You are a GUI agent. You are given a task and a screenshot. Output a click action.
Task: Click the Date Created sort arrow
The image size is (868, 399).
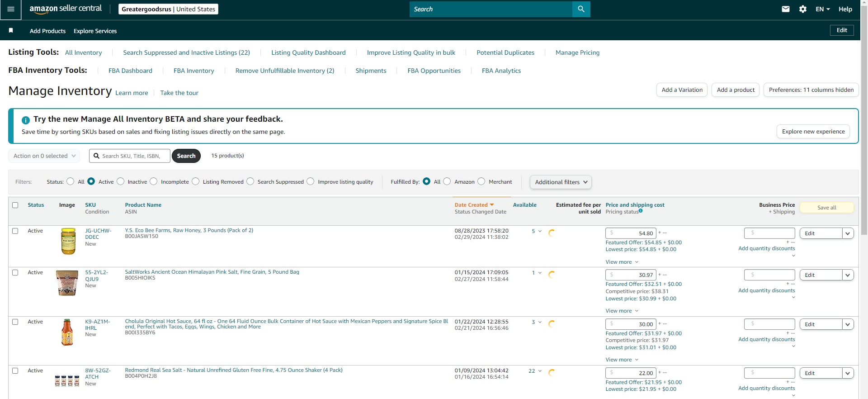click(492, 205)
